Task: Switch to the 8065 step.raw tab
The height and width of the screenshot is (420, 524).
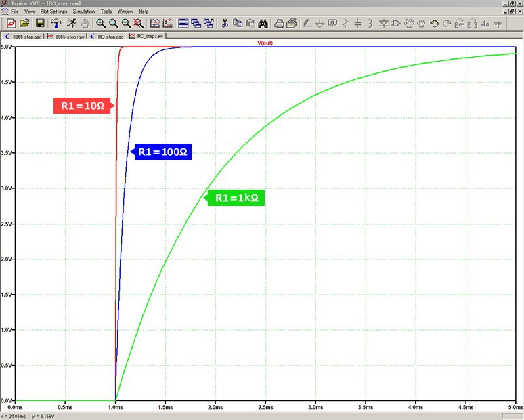Action: tap(66, 36)
